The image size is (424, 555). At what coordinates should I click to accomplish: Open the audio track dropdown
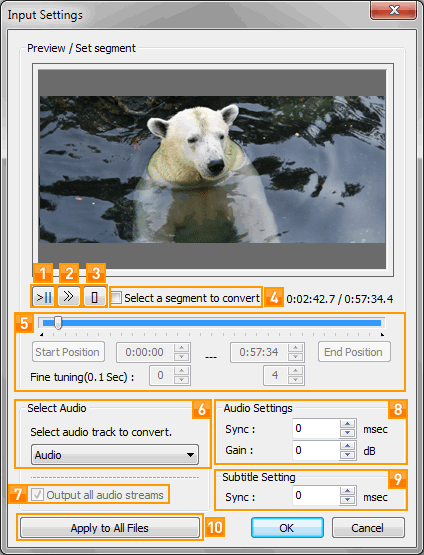[115, 454]
